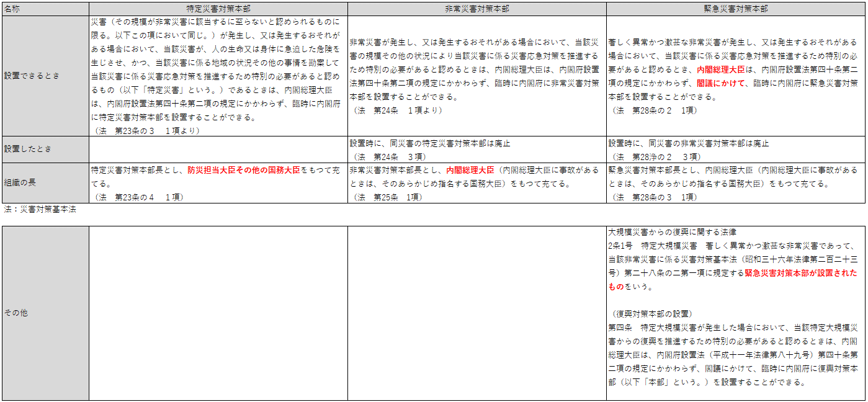Viewport: 868px width, 402px height.
Task: Select the 設置したとき row label
Action: tap(45, 150)
